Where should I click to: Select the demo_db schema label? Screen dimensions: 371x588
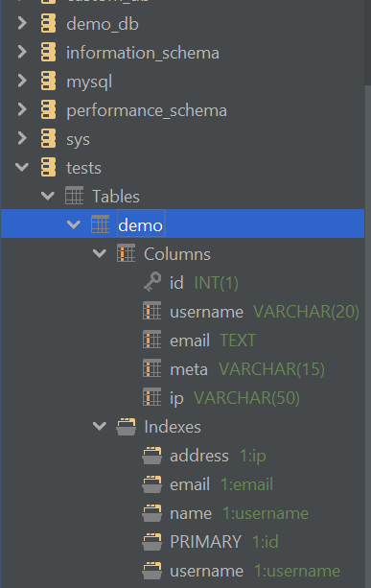point(103,24)
